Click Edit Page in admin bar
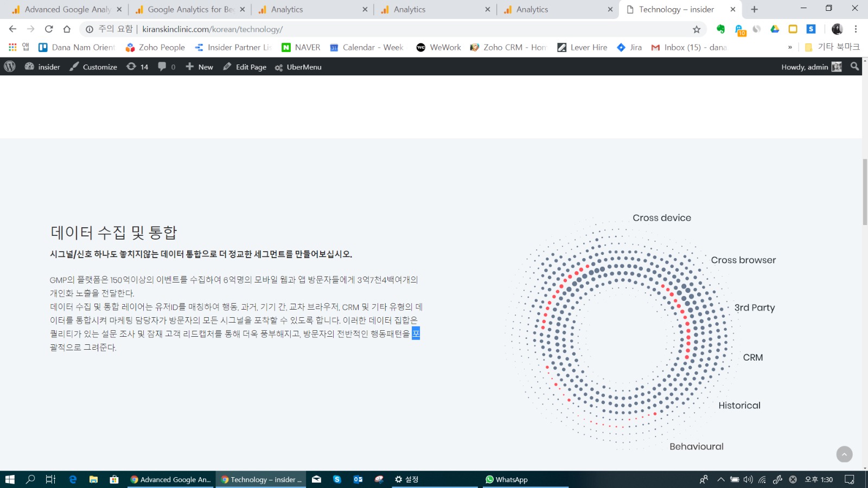This screenshot has width=868, height=488. pyautogui.click(x=245, y=67)
